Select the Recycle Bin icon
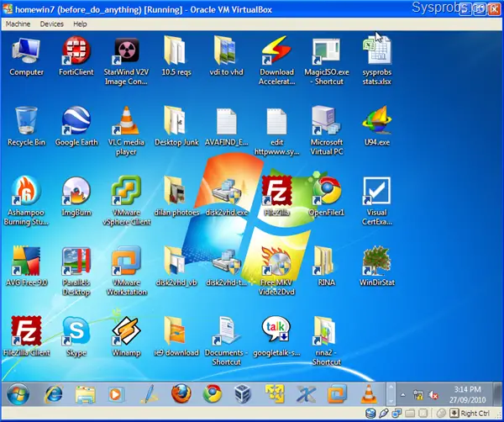The image size is (504, 422). coord(26,126)
